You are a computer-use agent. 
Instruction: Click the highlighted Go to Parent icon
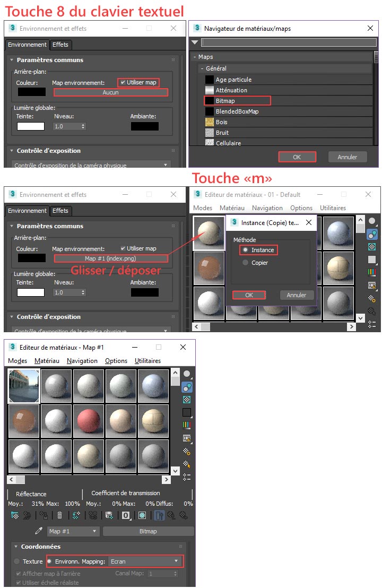pyautogui.click(x=159, y=515)
